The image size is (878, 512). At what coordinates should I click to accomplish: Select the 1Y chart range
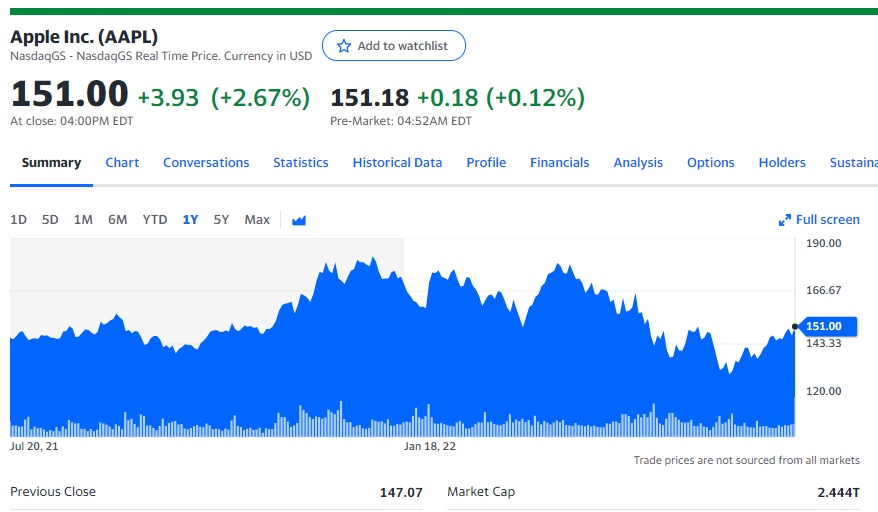click(190, 220)
